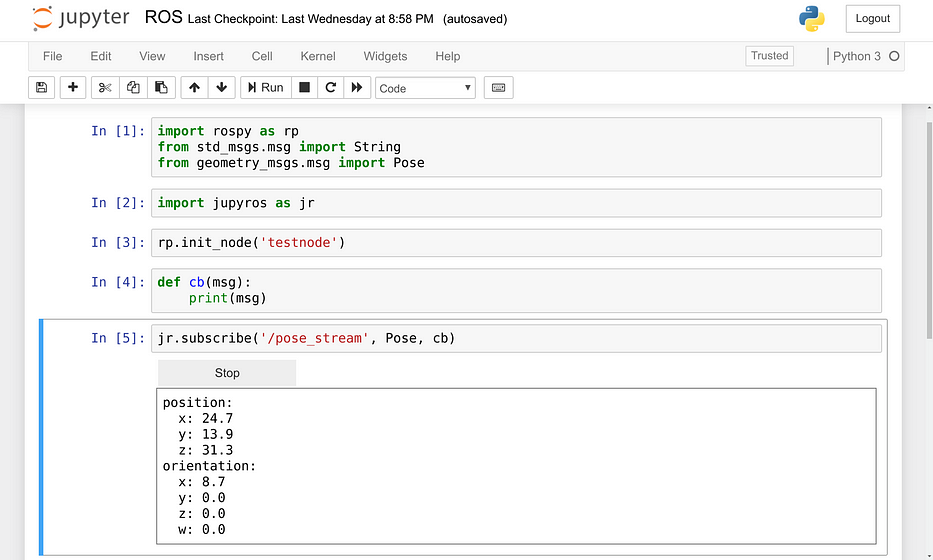This screenshot has height=560, width=933.
Task: Open the command palette keyboard icon
Action: (x=498, y=88)
